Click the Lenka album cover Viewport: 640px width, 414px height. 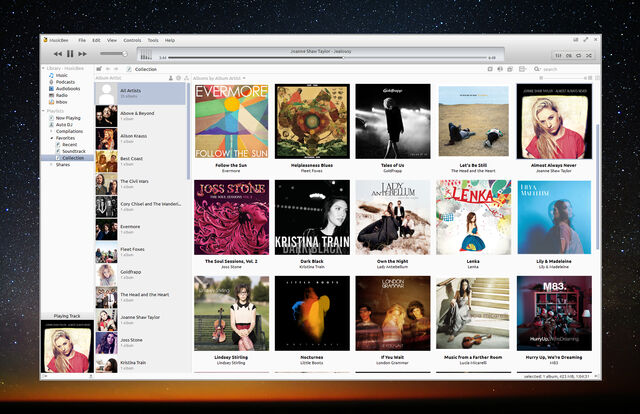[473, 217]
